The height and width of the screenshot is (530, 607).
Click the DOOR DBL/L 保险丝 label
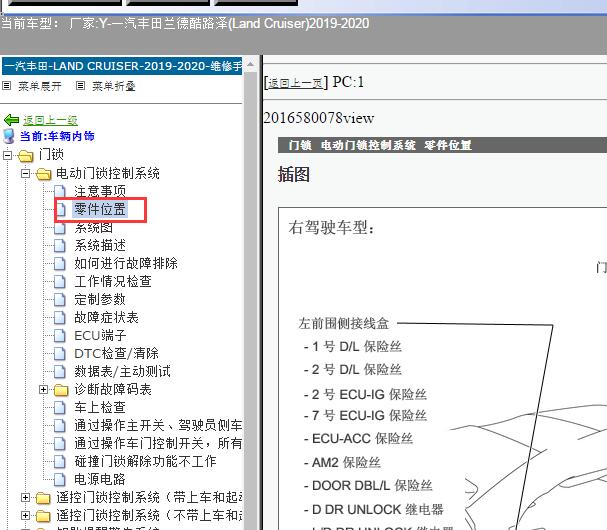368,485
